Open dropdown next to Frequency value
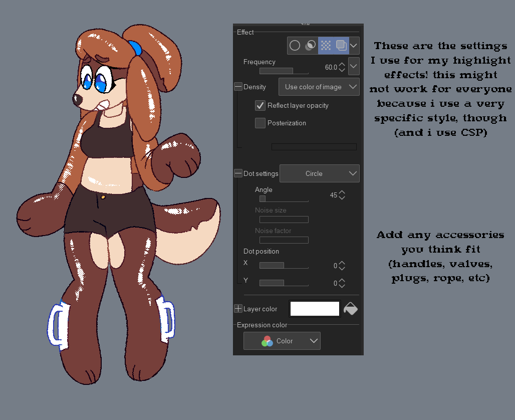 354,66
